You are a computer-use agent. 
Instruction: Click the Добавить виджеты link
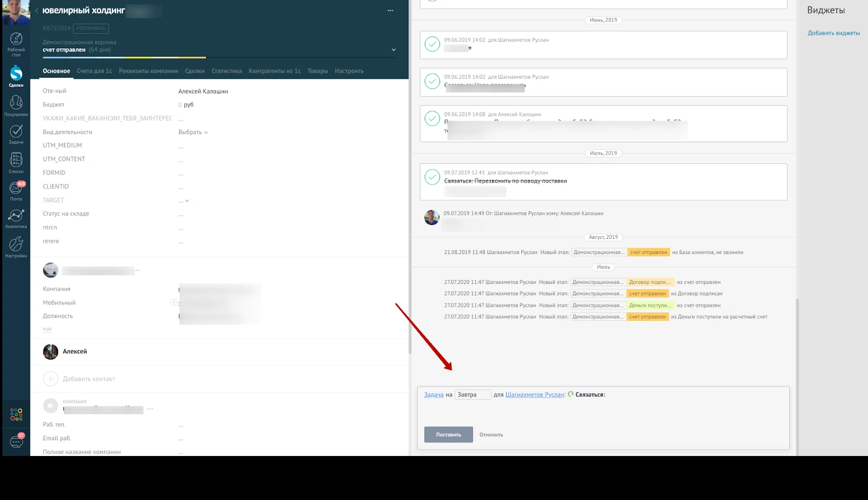pos(833,33)
